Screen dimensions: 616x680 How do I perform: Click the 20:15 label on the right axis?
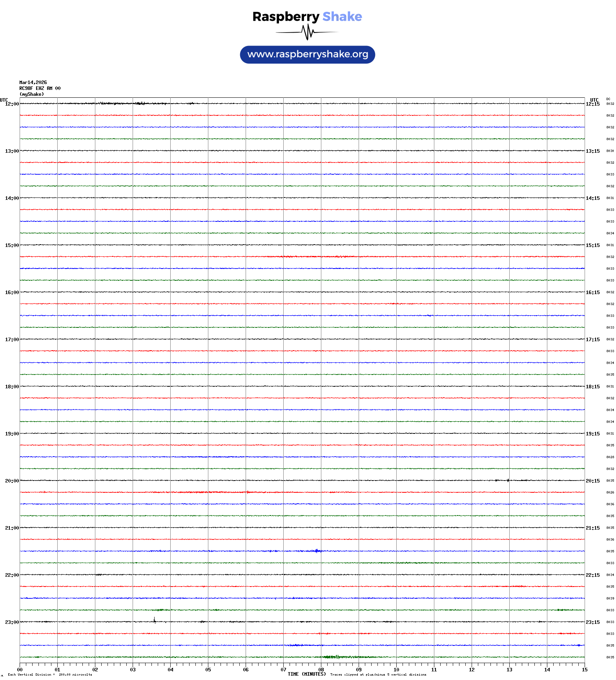coord(592,481)
